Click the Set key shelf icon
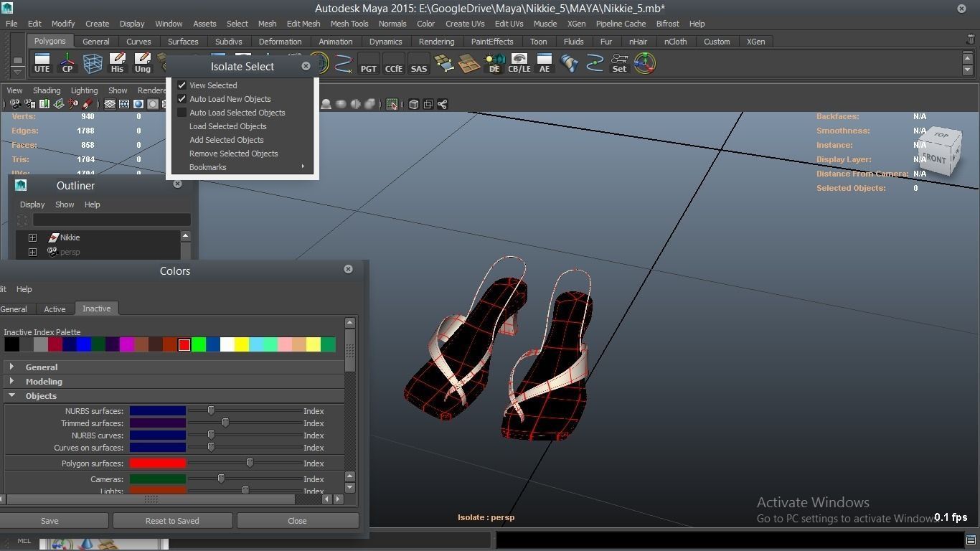 pos(619,63)
